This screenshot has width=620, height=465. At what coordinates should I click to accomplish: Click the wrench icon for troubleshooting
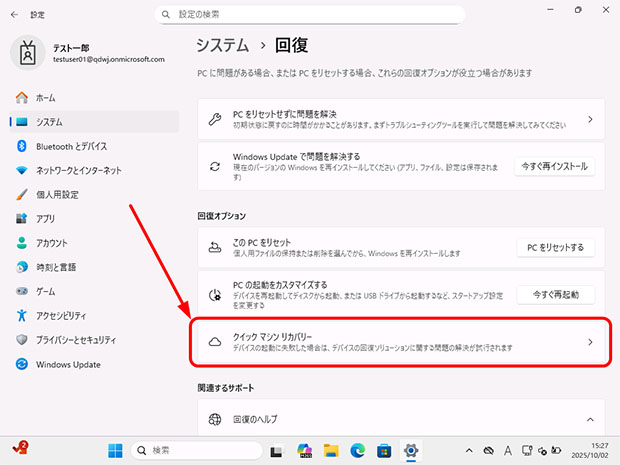click(x=215, y=119)
